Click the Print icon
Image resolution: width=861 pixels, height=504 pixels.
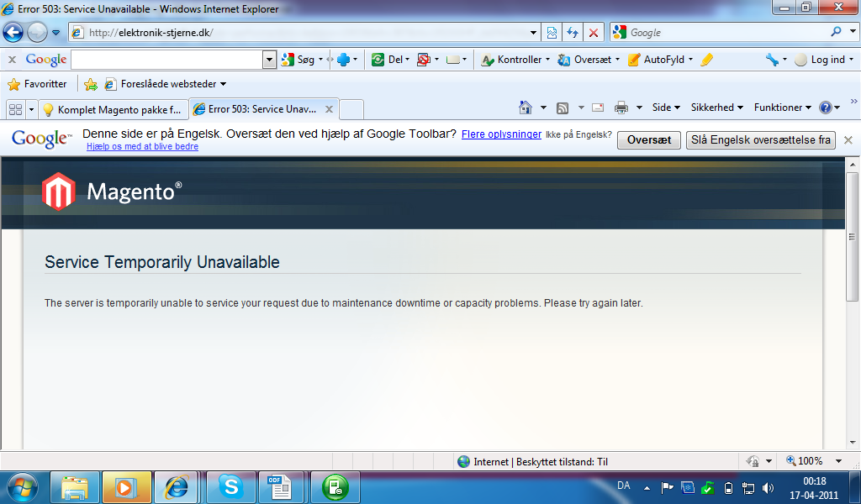[x=621, y=108]
